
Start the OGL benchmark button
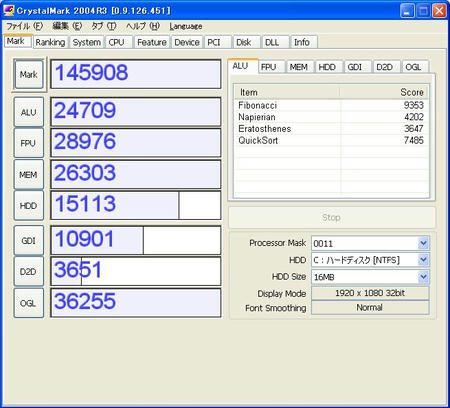coord(29,303)
